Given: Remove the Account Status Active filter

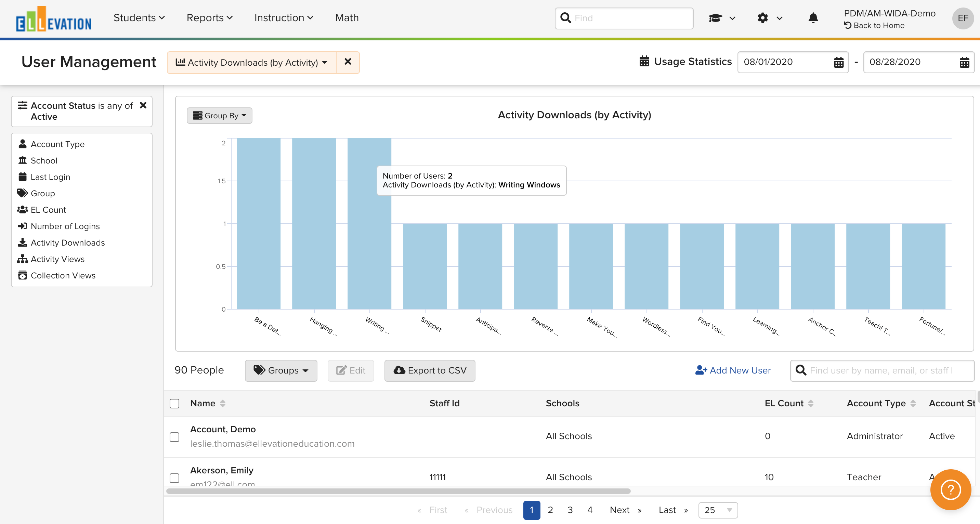Looking at the screenshot, I should [x=143, y=105].
